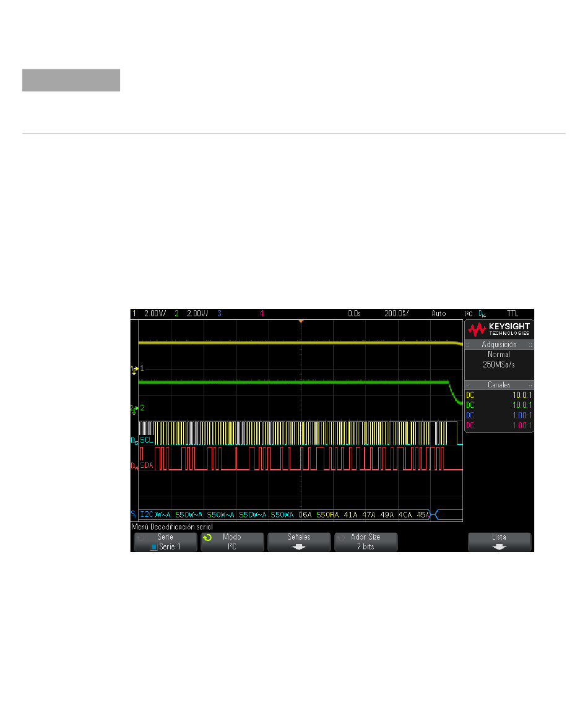The image size is (588, 721).
Task: Click the S1 serial decode bus marker
Action: coord(133,514)
